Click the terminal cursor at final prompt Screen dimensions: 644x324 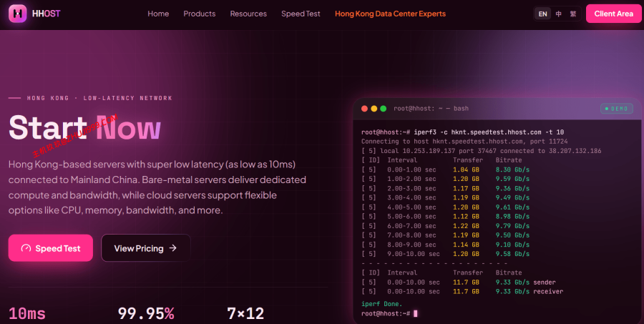(x=416, y=314)
